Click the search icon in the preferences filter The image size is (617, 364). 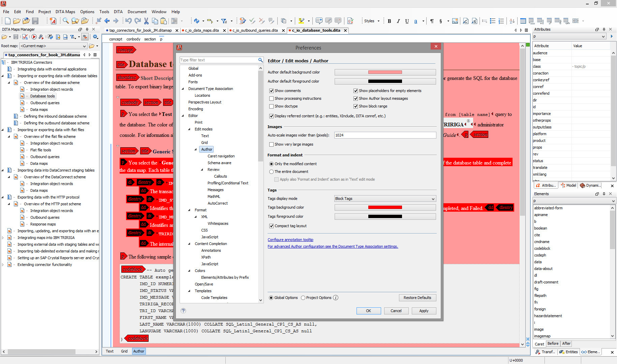[260, 60]
